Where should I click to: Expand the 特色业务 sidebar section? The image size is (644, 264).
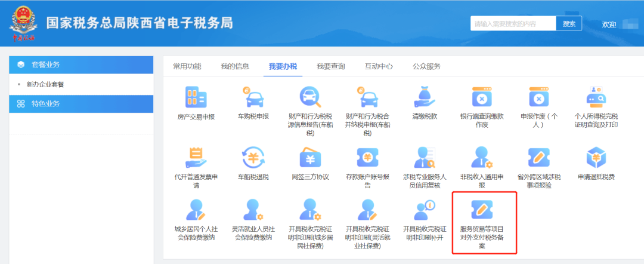tap(81, 103)
